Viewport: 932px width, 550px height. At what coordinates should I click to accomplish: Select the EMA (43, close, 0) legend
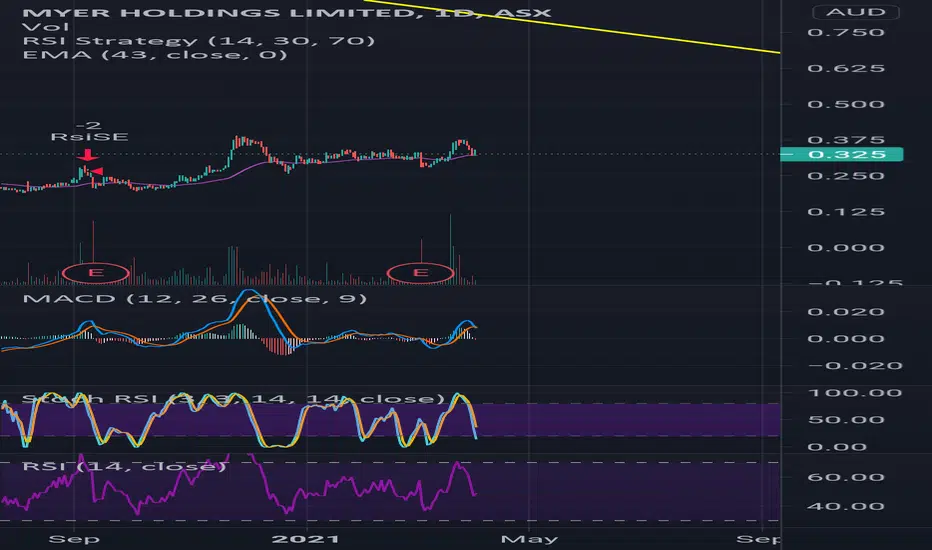click(x=155, y=55)
